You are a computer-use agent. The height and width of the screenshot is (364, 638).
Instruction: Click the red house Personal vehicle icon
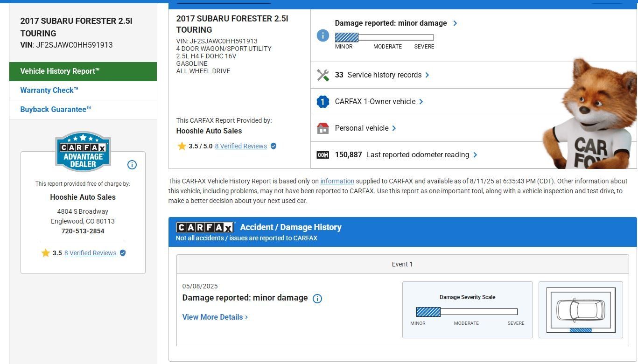click(323, 128)
